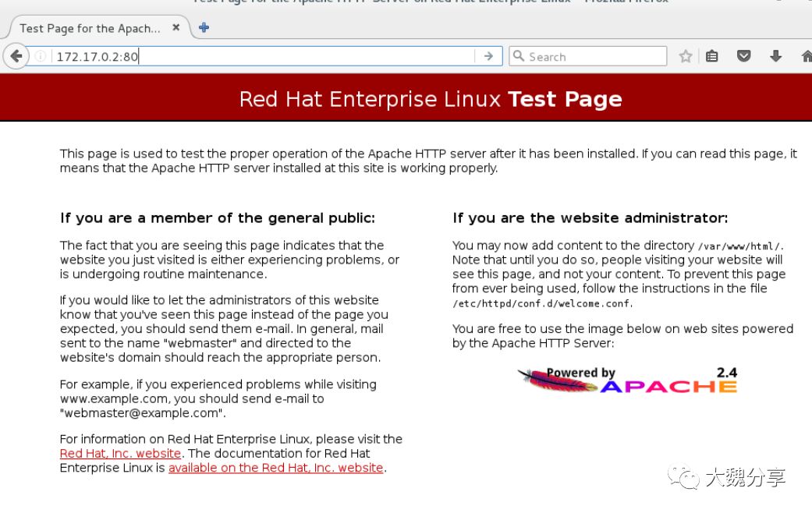Click the "webmaster@example.com" text
Viewport: 812px width, 513px height.
pos(143,413)
